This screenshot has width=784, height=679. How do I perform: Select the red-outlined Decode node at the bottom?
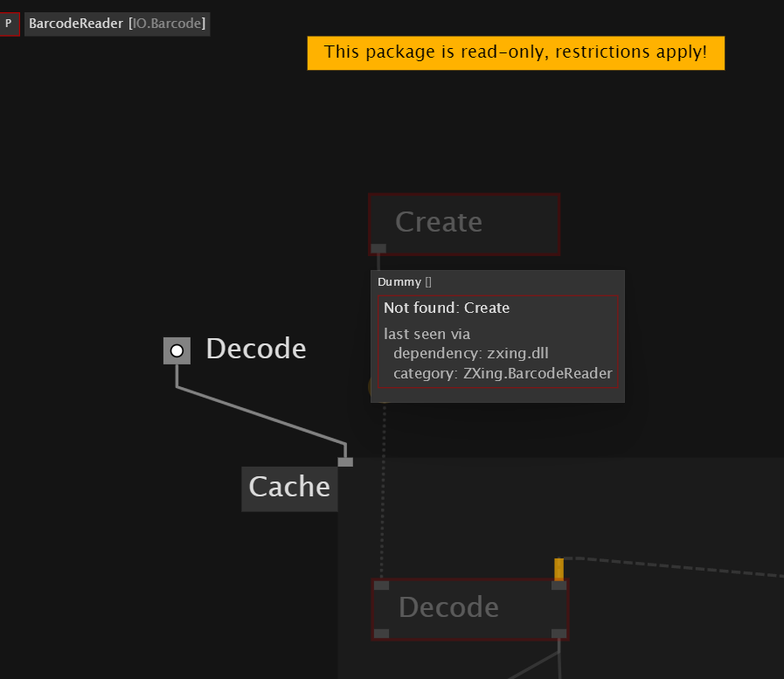pos(470,607)
